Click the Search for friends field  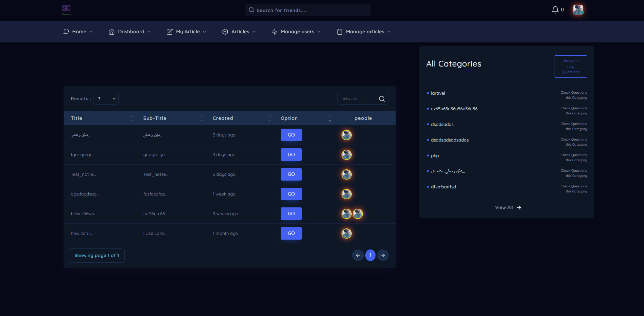[308, 10]
